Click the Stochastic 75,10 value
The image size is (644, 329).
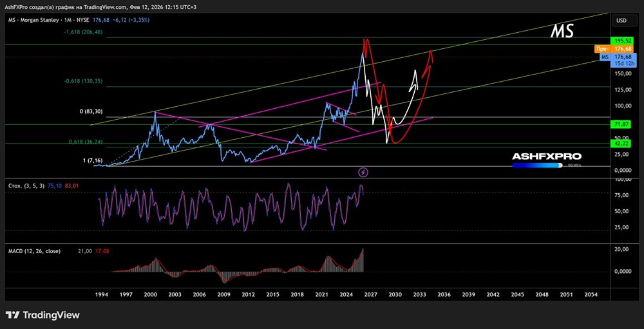pyautogui.click(x=54, y=185)
